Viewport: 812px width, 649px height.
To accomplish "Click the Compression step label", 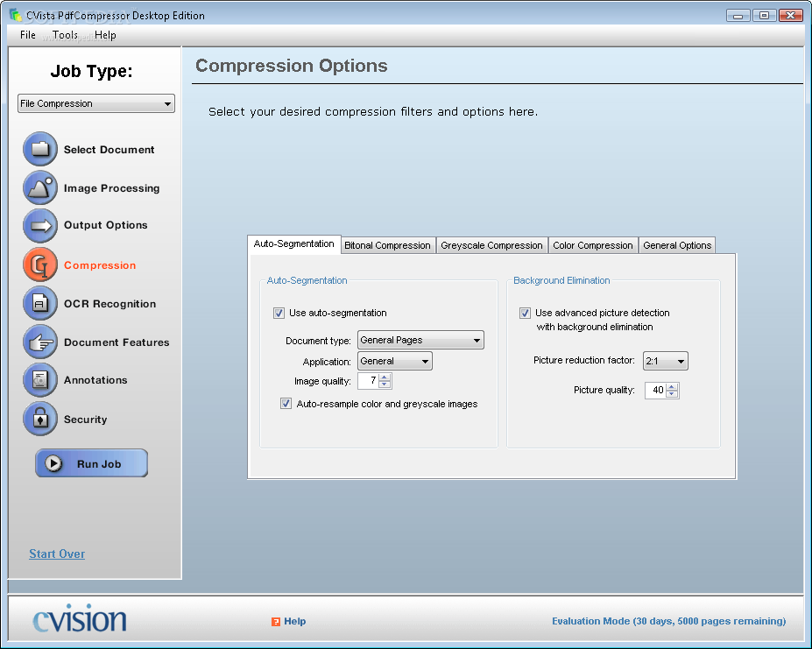I will (100, 265).
